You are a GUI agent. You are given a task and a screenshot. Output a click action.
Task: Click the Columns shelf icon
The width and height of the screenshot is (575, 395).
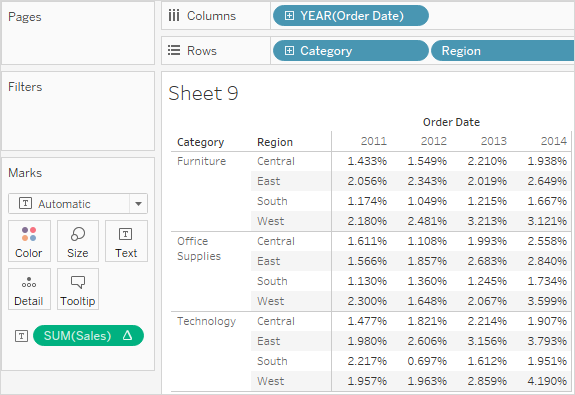pyautogui.click(x=174, y=15)
